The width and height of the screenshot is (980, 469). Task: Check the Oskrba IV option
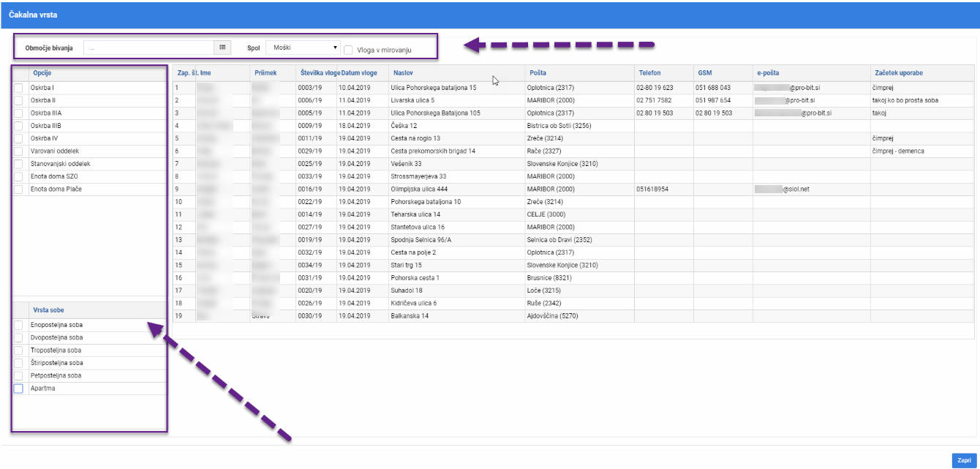18,138
